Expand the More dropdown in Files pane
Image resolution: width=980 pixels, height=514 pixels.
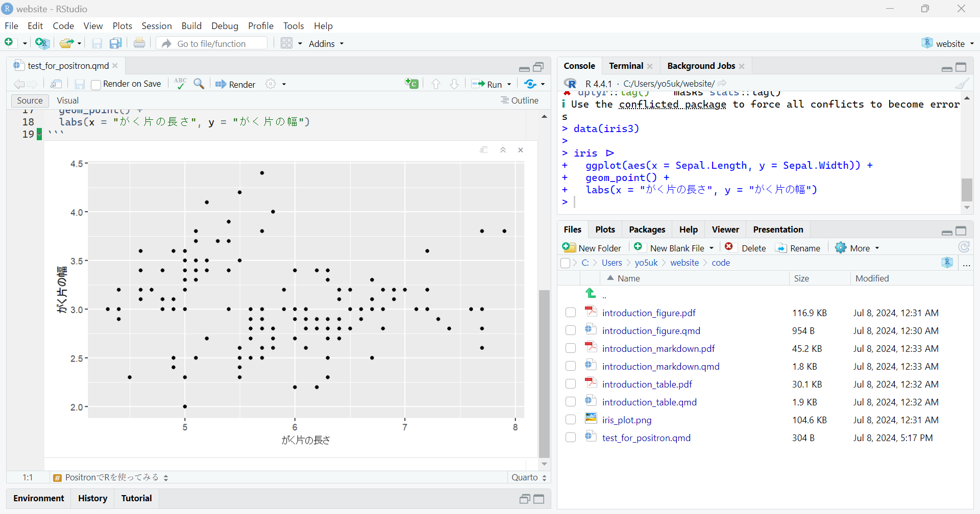click(858, 248)
